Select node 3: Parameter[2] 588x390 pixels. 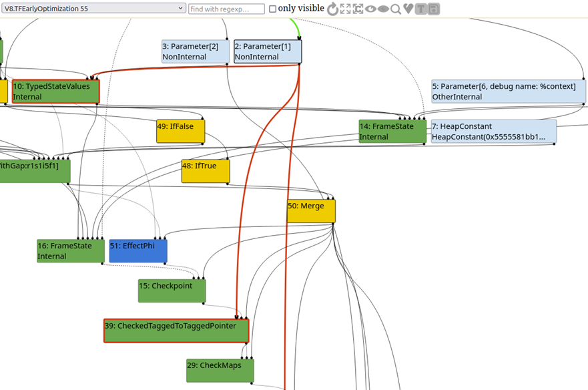point(196,51)
